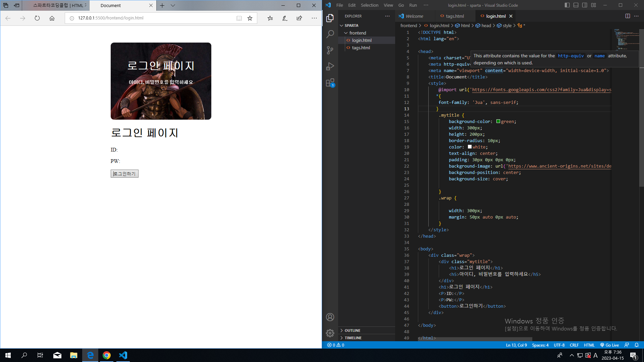Open editor More Actions ellipsis menu
This screenshot has height=362, width=644.
pyautogui.click(x=636, y=16)
